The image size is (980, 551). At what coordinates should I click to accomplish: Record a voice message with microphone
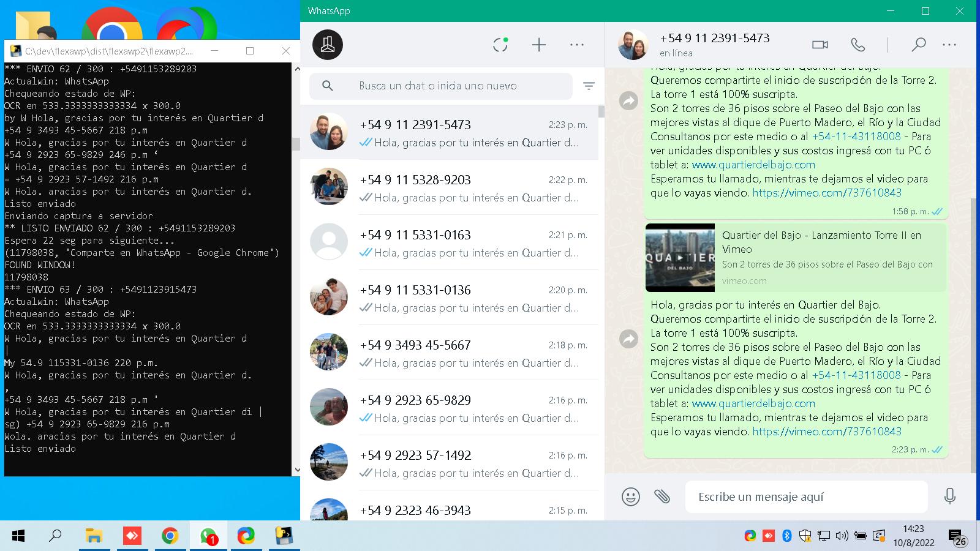(x=950, y=497)
